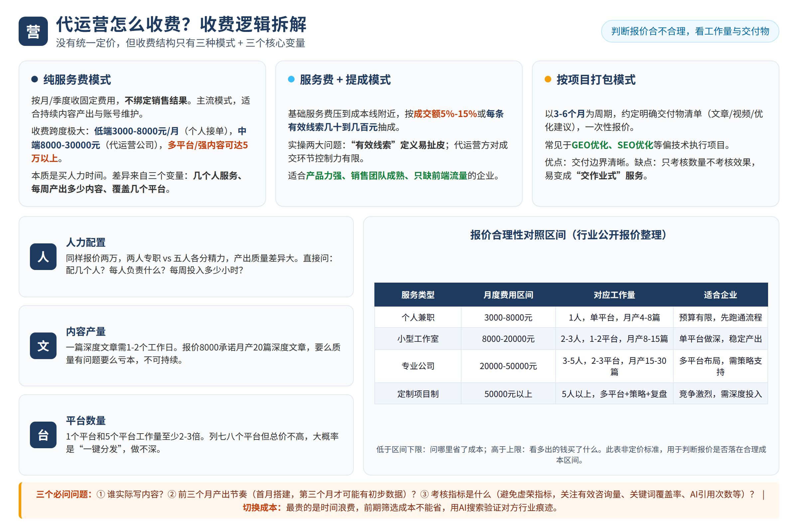Click the red text 成交额5%-15%

[x=445, y=114]
